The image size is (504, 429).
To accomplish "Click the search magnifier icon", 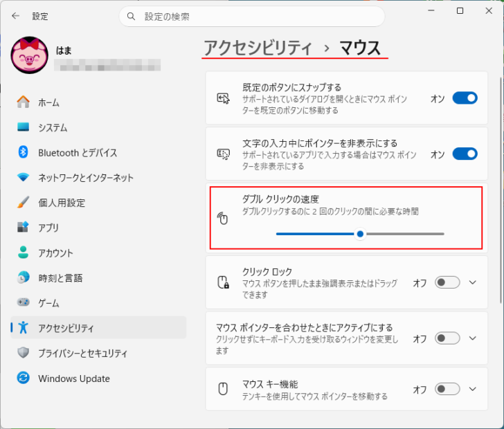I will pyautogui.click(x=131, y=16).
